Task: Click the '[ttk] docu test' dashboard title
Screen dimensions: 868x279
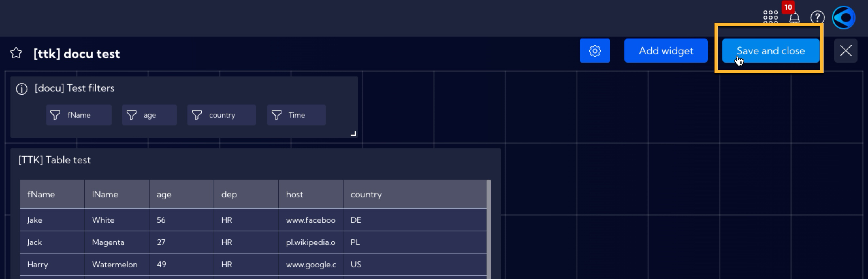Action: point(76,54)
